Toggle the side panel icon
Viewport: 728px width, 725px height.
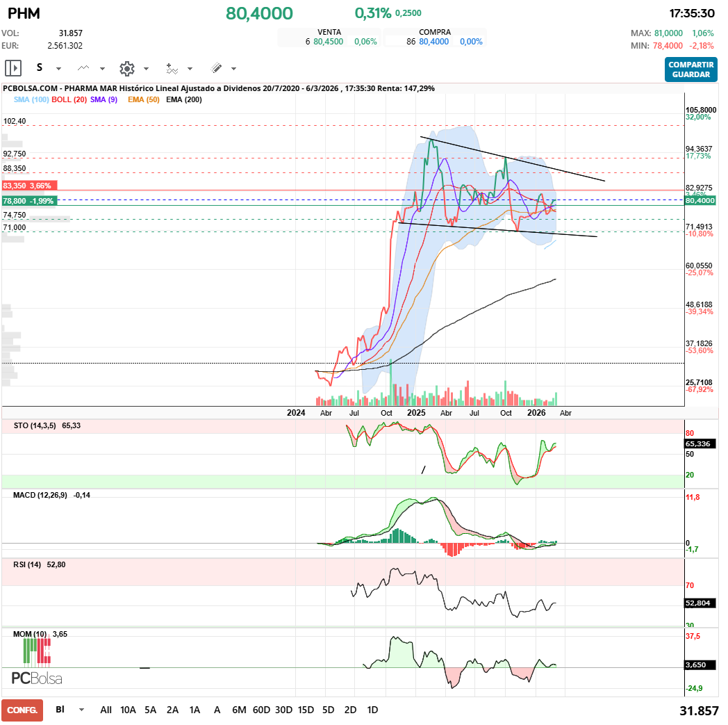[13, 68]
